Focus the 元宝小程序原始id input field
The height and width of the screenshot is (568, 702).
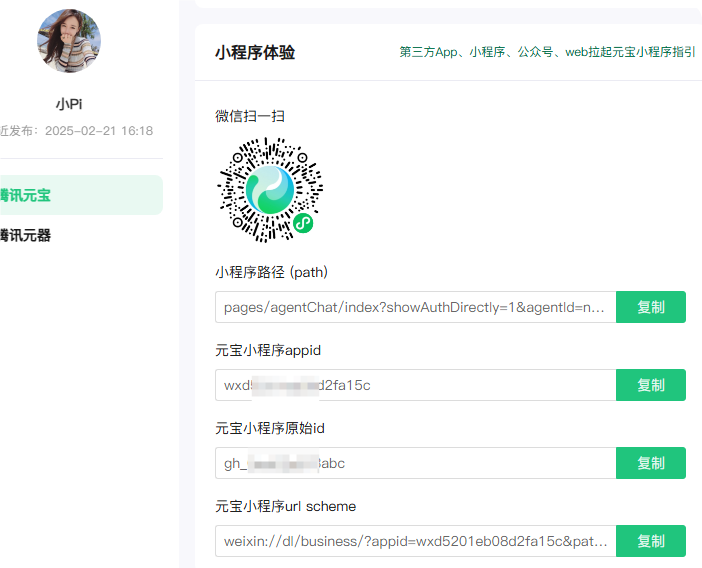415,463
